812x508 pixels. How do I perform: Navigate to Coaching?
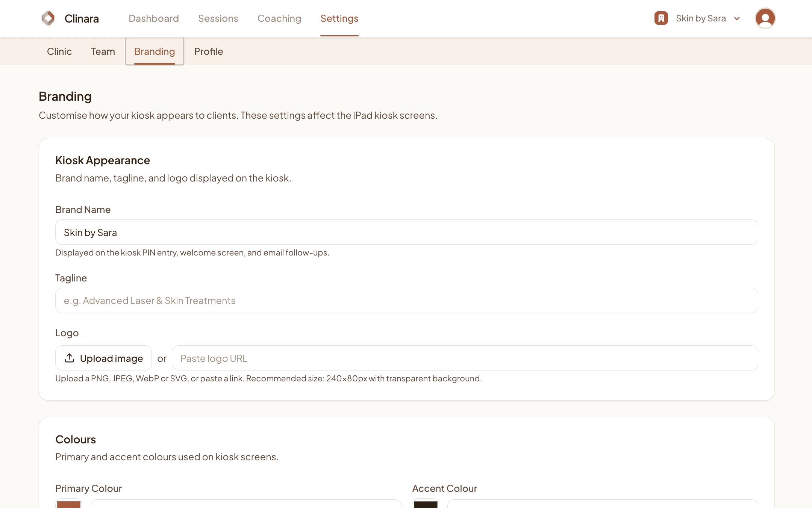(x=279, y=18)
